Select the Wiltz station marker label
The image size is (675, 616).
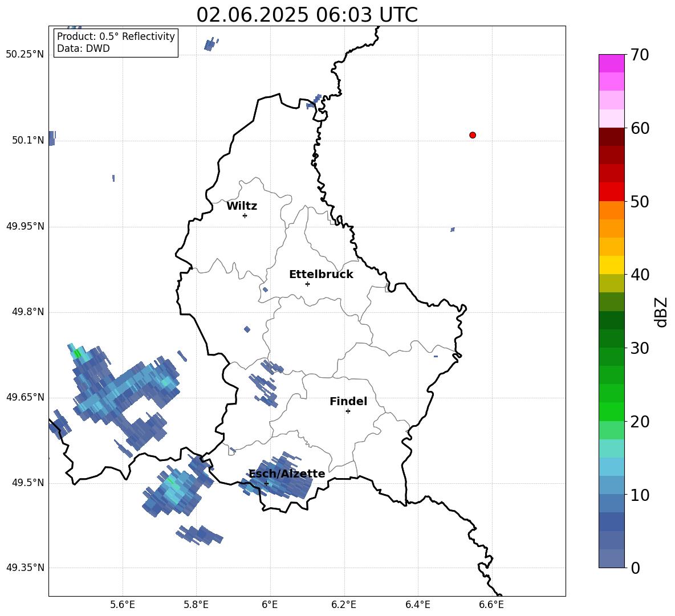pos(242,206)
